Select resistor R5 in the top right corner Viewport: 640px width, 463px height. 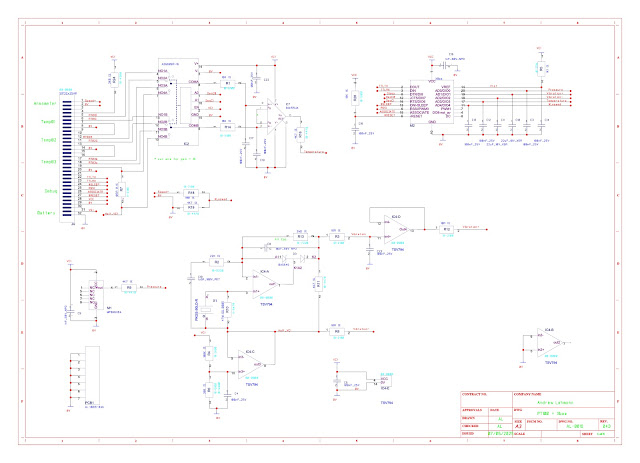click(542, 69)
